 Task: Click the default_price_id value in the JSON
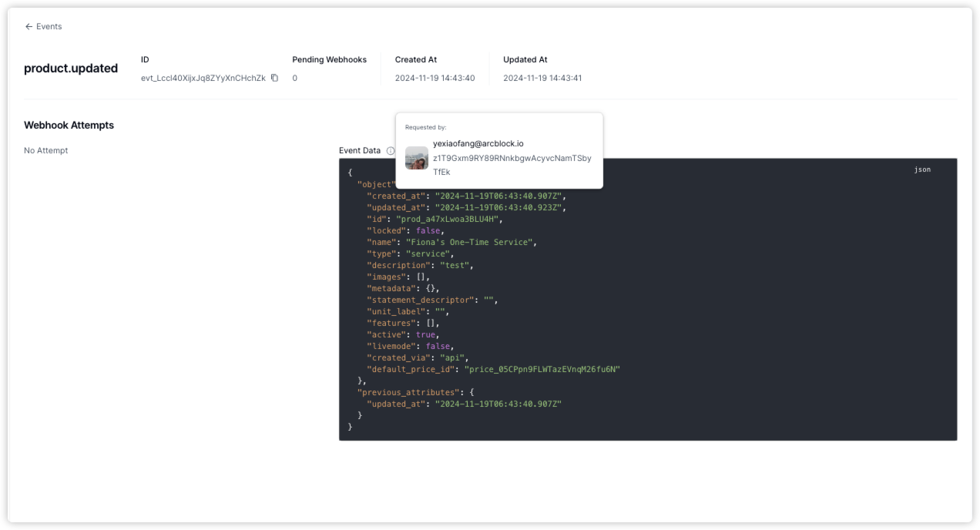click(542, 369)
